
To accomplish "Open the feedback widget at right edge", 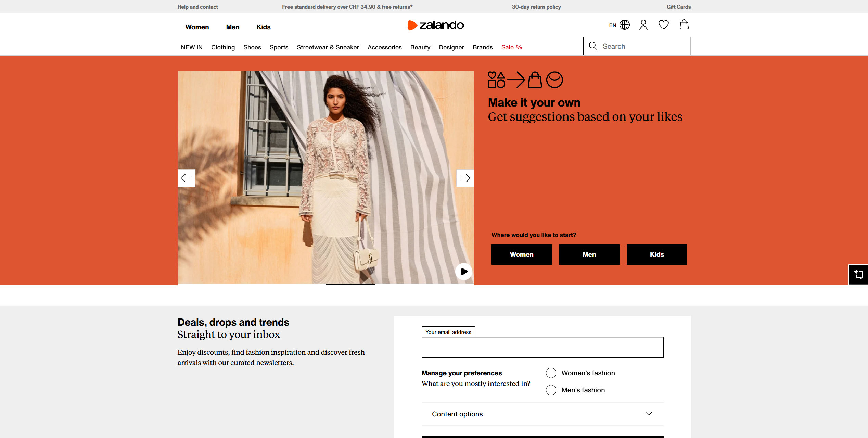I will click(858, 275).
